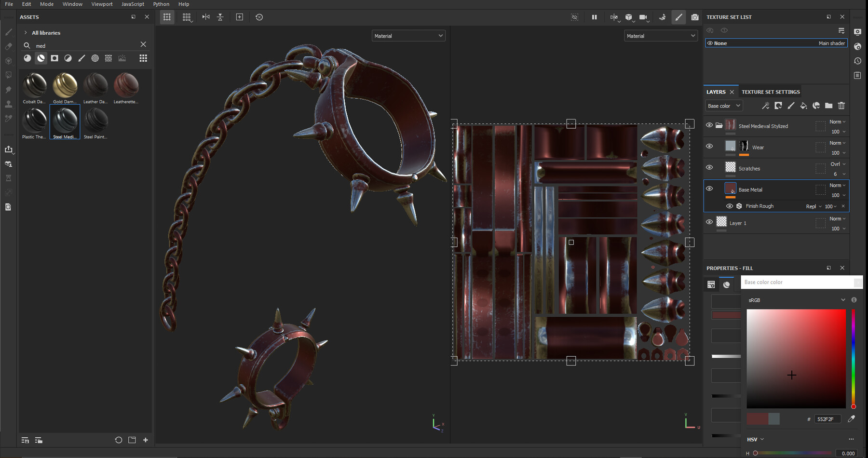Screen dimensions: 868x458
Task: Change blend mode of Wear layer
Action: (838, 143)
